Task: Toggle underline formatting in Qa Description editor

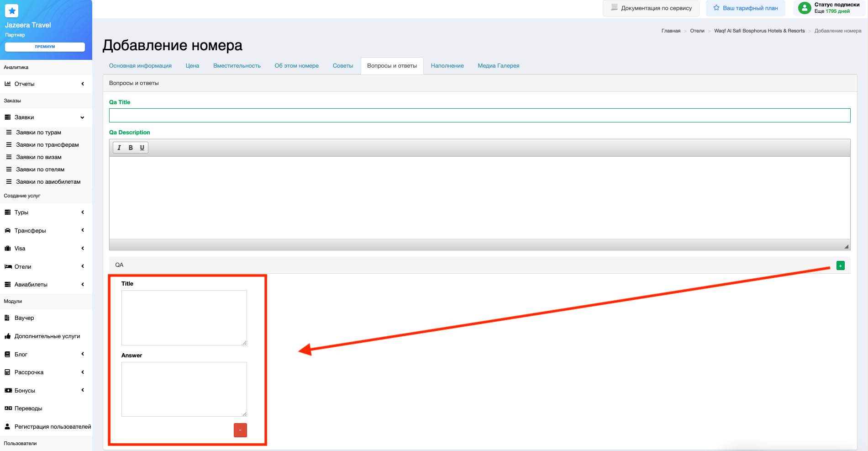Action: 142,148
